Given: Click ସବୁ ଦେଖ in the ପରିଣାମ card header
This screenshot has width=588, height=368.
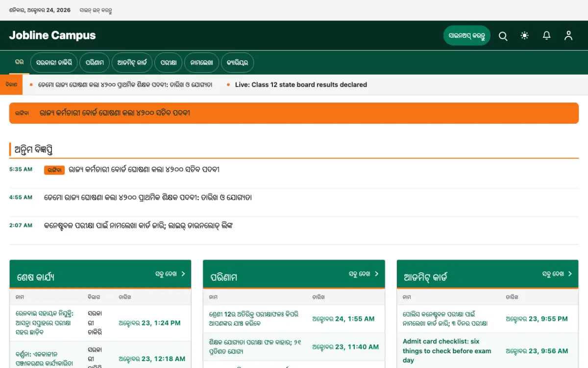Looking at the screenshot, I should click(x=364, y=274).
